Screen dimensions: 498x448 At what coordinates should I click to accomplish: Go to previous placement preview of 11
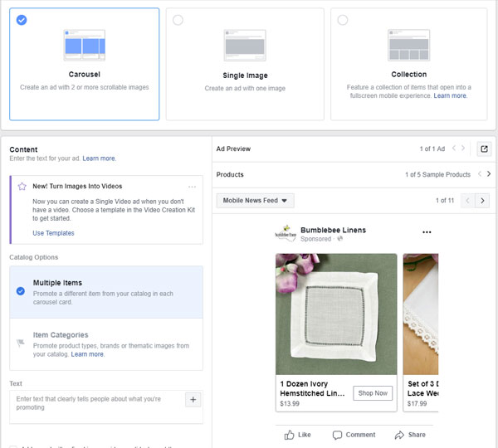(467, 200)
